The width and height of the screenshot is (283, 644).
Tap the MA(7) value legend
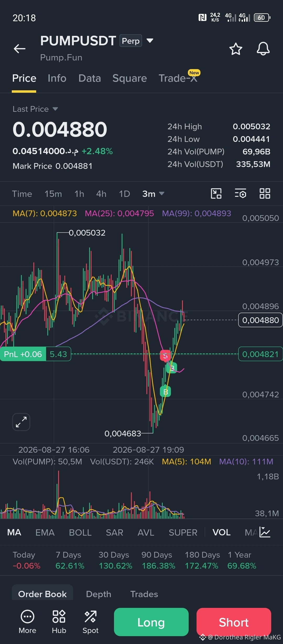pos(45,213)
